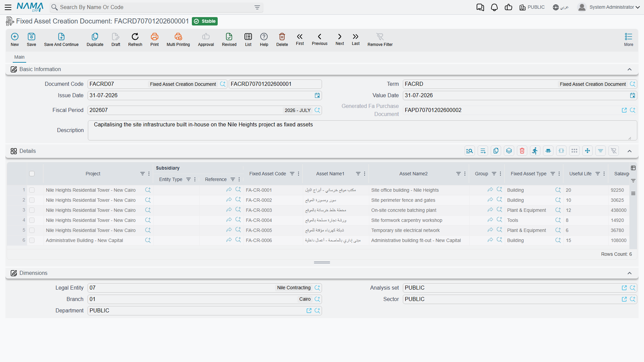Screen dimensions: 644x362
Task: Check row 1 checkbox FA-CR-0001
Action: (x=32, y=190)
